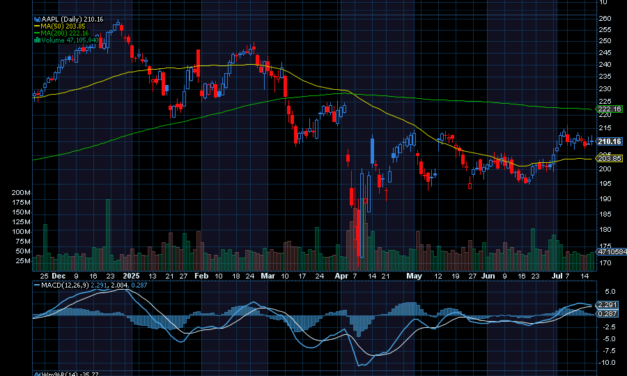
Task: Click the yellow 203.85 price tag
Action: [x=610, y=159]
